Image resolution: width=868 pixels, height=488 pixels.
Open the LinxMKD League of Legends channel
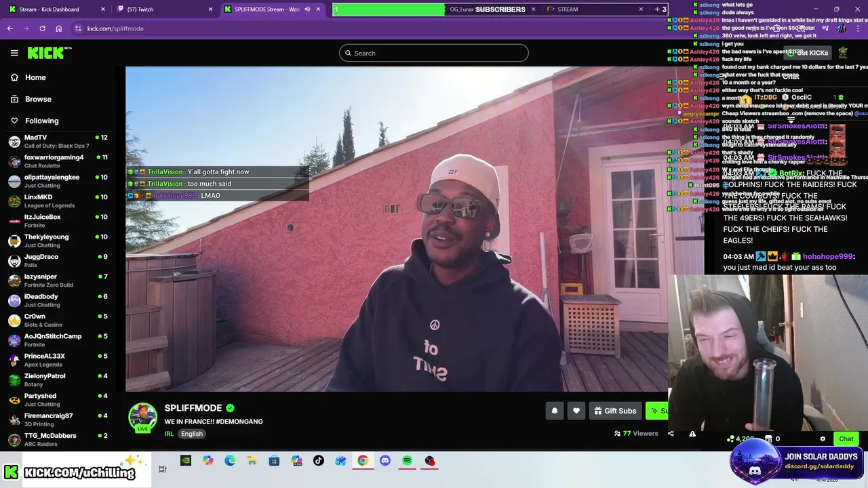coord(58,201)
